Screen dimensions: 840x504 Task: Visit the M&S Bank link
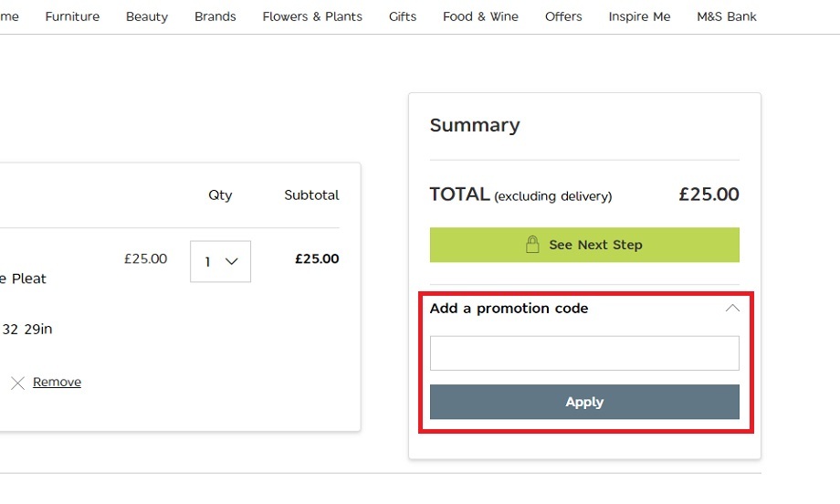(x=727, y=16)
